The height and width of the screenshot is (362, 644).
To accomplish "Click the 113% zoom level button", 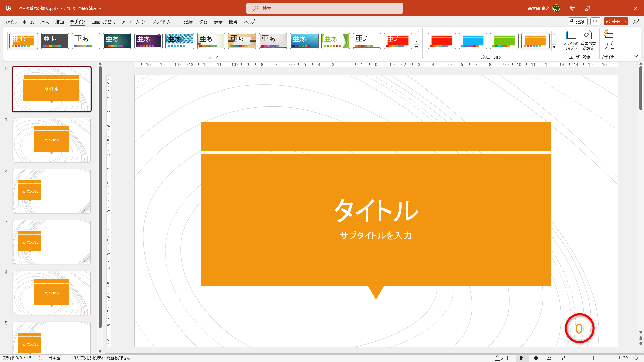I will click(x=623, y=358).
